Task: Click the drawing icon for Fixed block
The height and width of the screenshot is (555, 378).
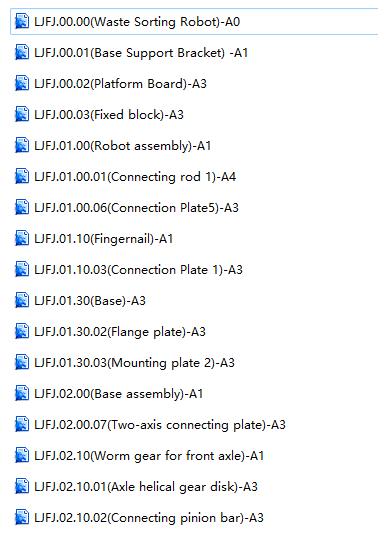Action: click(22, 115)
